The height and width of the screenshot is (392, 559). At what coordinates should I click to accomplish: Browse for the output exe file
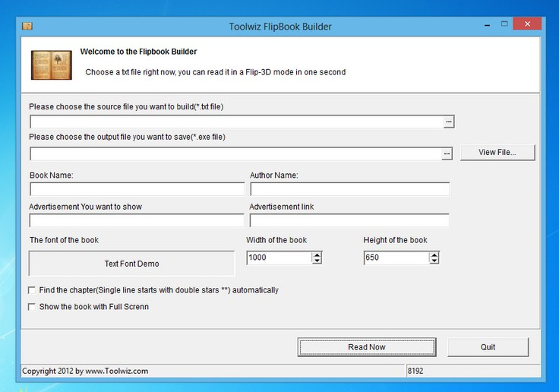[x=447, y=153]
